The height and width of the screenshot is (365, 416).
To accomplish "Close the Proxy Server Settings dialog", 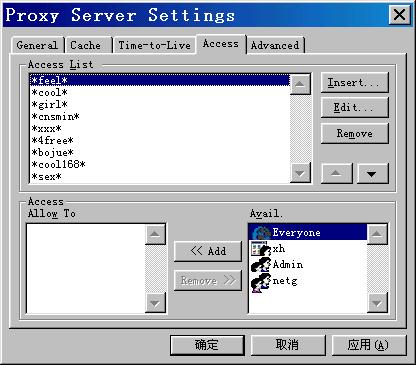I will (x=399, y=15).
